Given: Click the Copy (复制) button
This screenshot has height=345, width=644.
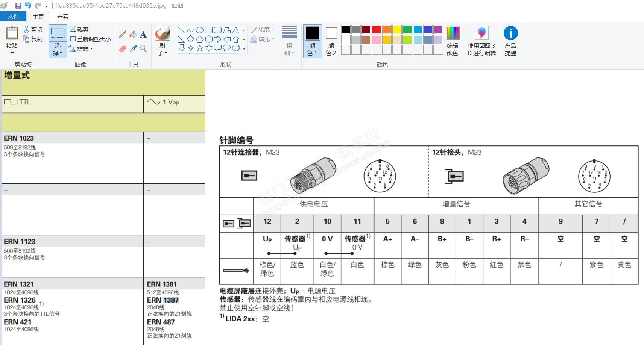Looking at the screenshot, I should 33,39.
